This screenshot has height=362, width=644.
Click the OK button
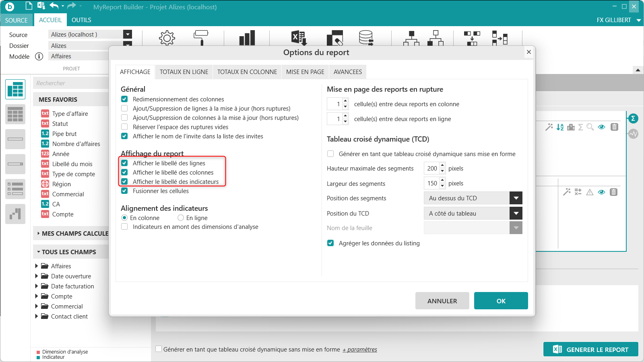pos(501,301)
